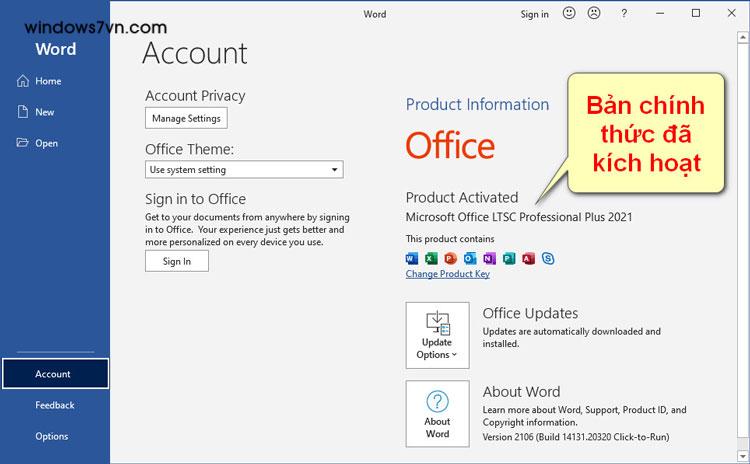This screenshot has width=750, height=464.
Task: Click the PowerPoint icon in product list
Action: [x=450, y=258]
